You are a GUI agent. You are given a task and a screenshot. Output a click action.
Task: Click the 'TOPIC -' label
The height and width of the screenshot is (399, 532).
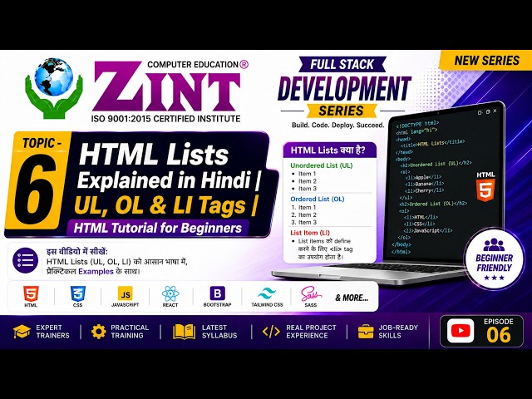(42, 143)
